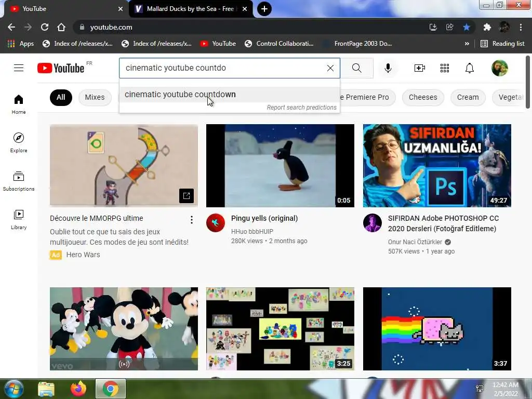Start voice search with the microphone
532x399 pixels.
click(x=388, y=68)
